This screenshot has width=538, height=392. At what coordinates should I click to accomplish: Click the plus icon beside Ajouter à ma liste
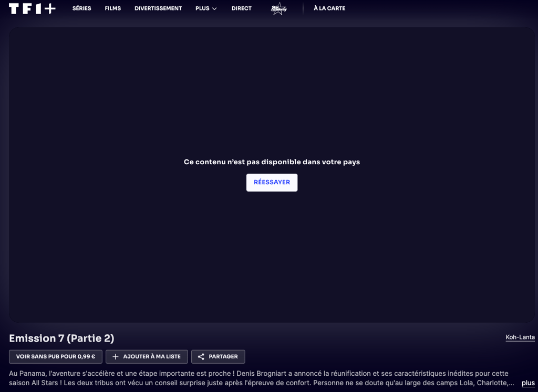[x=116, y=357]
